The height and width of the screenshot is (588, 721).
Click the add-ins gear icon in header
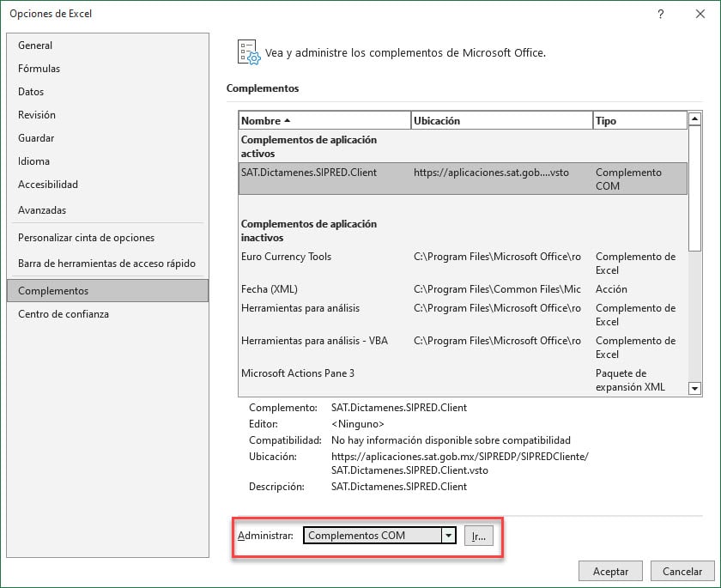click(x=247, y=52)
